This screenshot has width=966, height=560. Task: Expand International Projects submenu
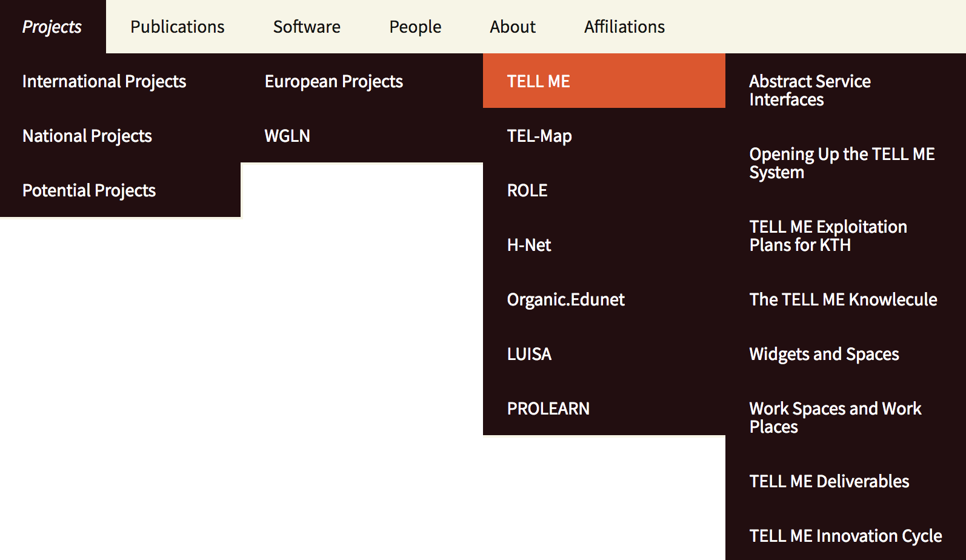coord(104,81)
